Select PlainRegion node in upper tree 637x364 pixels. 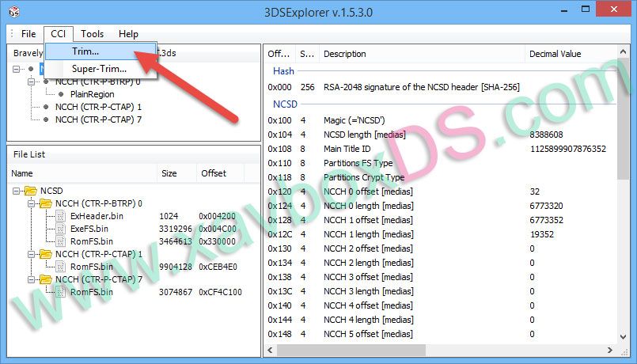[x=93, y=94]
